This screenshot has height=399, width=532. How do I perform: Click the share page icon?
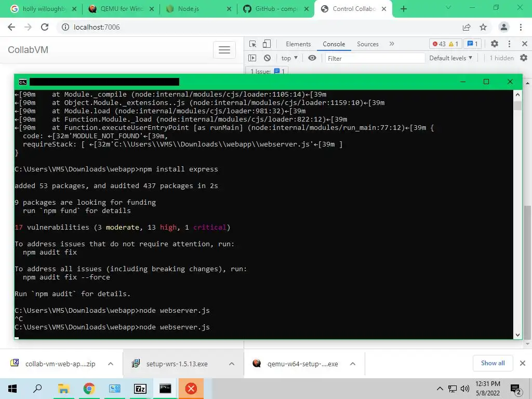click(x=467, y=27)
